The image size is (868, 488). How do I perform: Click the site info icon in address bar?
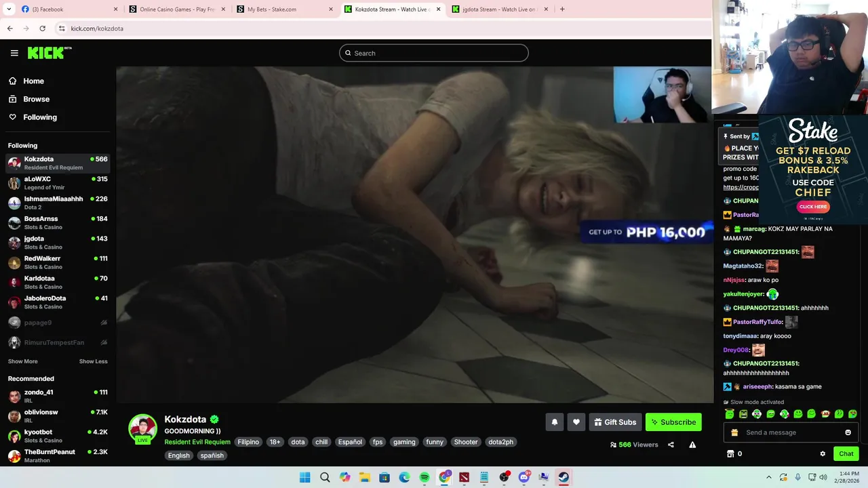pos(62,28)
